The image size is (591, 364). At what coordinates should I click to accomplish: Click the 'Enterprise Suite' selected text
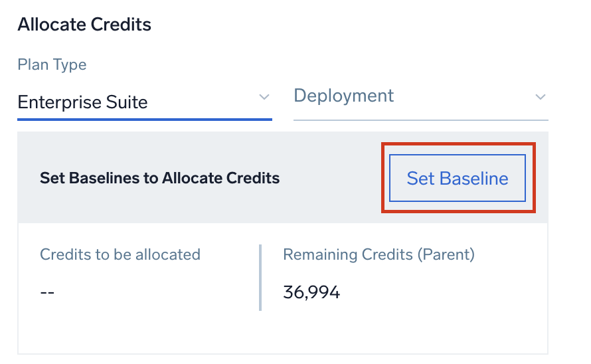[83, 102]
